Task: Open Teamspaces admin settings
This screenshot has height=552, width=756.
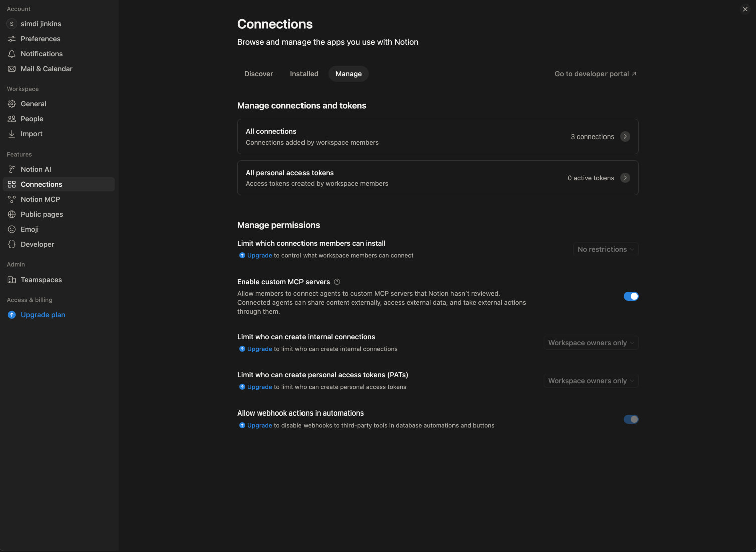Action: coord(59,280)
